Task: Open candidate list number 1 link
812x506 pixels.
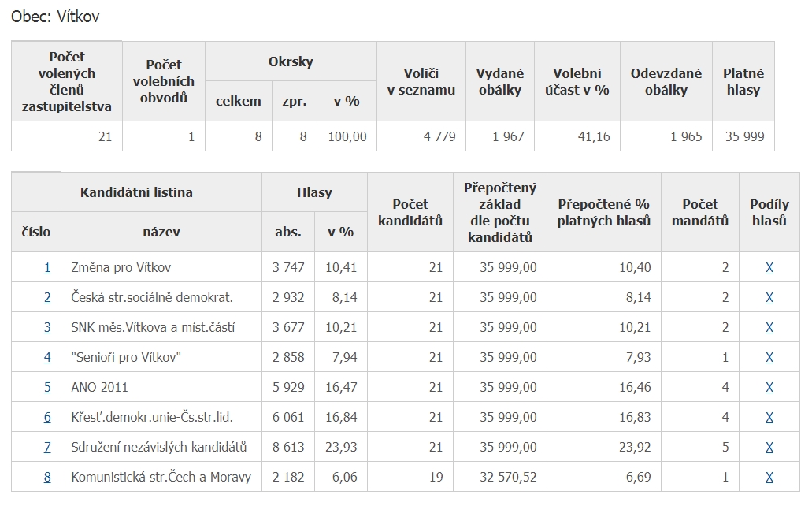Action: click(47, 267)
